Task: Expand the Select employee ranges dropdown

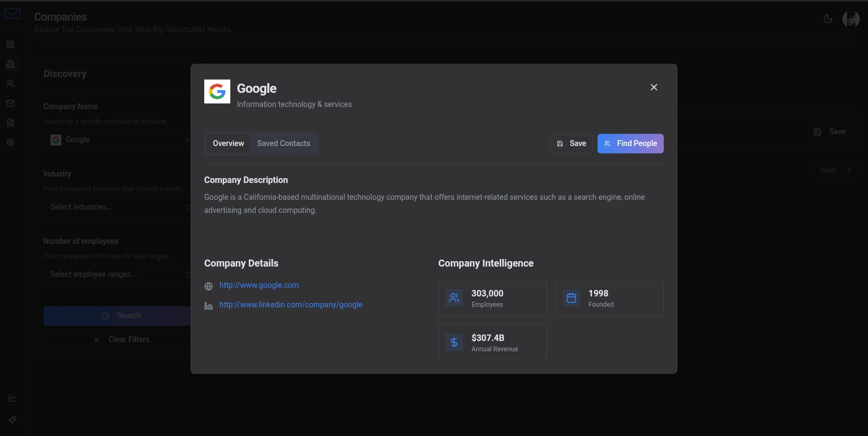Action: [x=117, y=275]
